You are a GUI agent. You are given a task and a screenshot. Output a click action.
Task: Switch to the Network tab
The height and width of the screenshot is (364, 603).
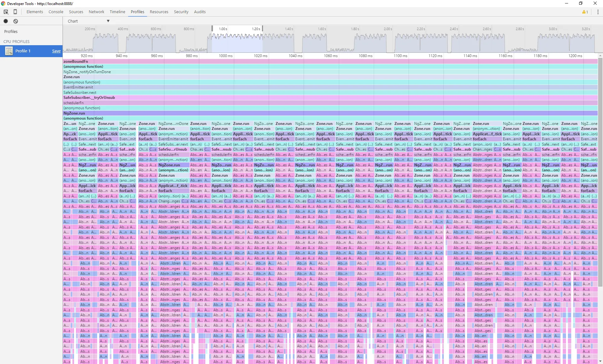pyautogui.click(x=96, y=12)
